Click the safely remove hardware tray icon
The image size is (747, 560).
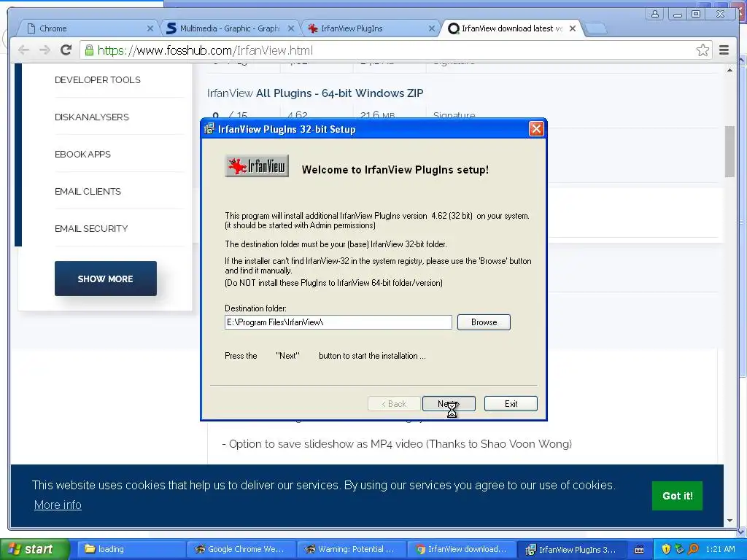(679, 549)
